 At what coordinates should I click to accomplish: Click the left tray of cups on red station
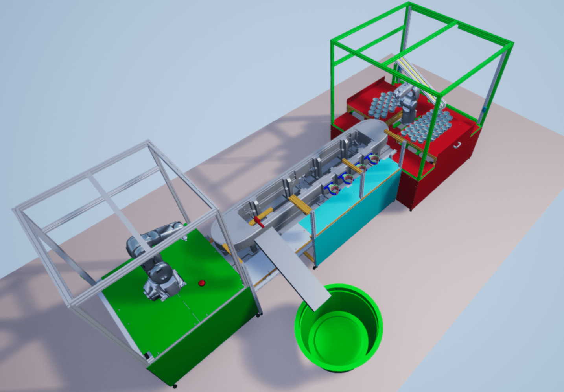(x=383, y=106)
